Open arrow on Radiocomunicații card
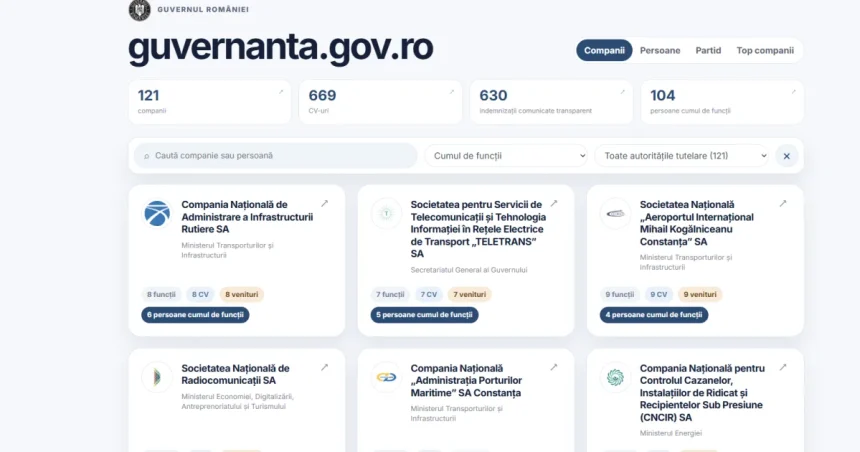 [x=325, y=368]
